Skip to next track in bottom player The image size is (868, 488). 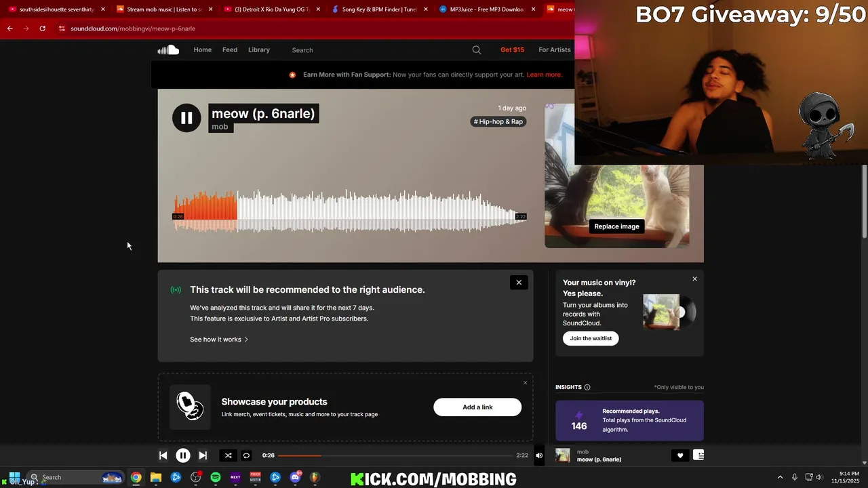203,455
